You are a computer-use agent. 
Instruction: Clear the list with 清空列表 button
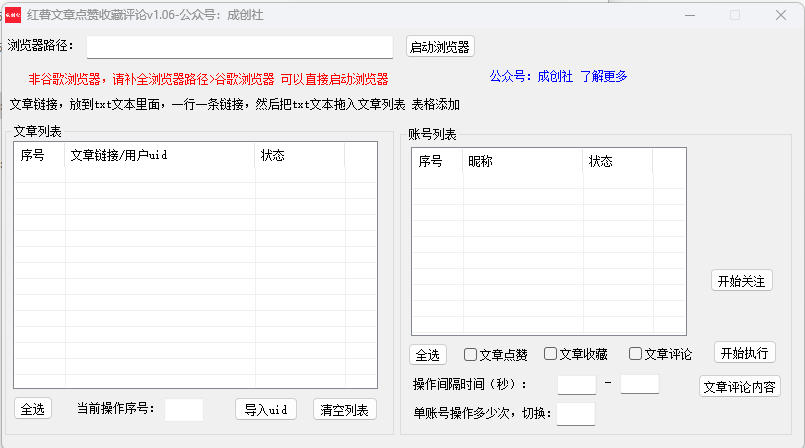click(x=345, y=410)
